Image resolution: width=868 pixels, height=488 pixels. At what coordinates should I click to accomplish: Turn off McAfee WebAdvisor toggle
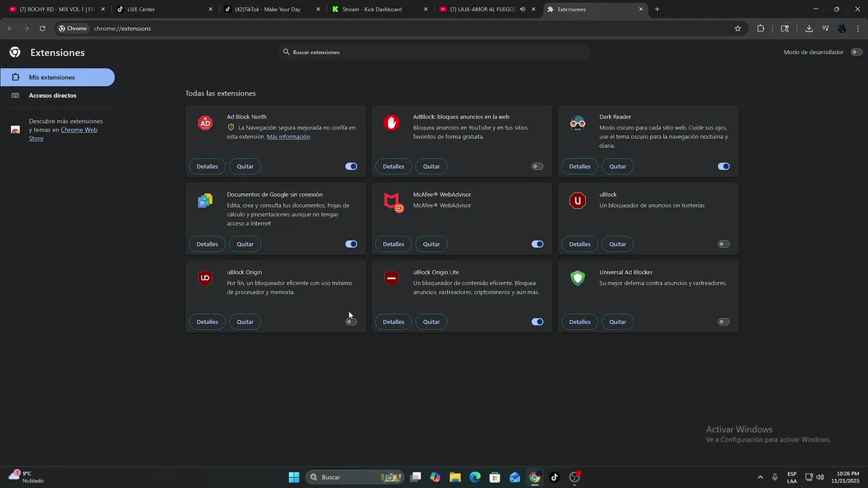(x=537, y=244)
